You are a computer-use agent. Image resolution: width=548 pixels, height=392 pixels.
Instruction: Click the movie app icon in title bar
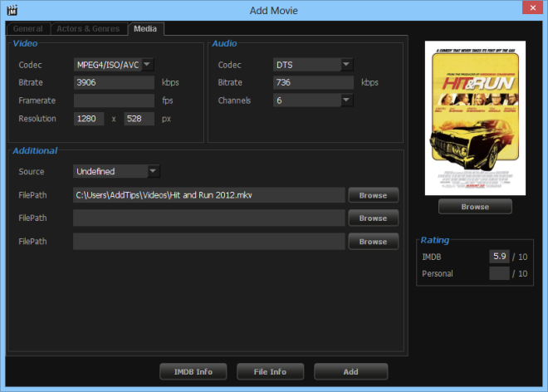[x=12, y=11]
